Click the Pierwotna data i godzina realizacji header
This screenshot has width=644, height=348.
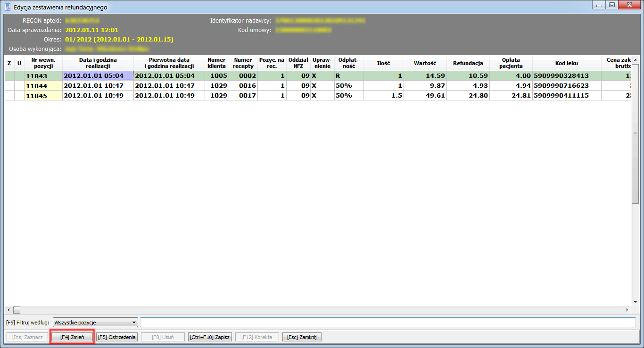pyautogui.click(x=169, y=63)
